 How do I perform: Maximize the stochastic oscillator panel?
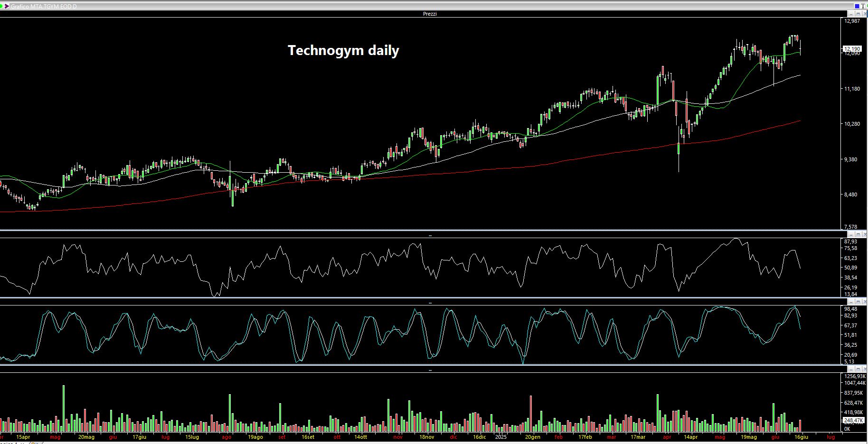(x=858, y=302)
